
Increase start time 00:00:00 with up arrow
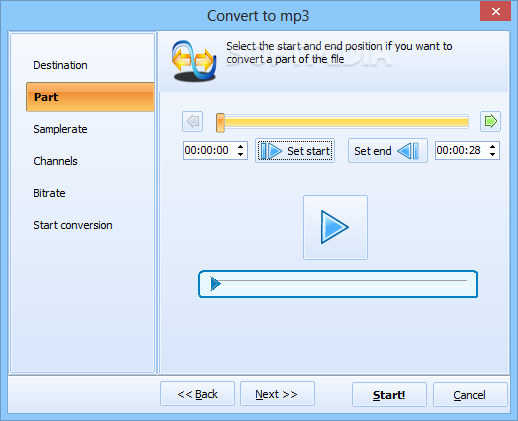240,147
